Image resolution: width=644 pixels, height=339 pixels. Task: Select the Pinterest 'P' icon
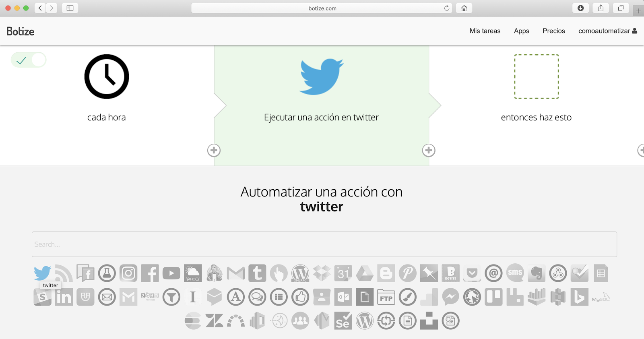point(408,273)
